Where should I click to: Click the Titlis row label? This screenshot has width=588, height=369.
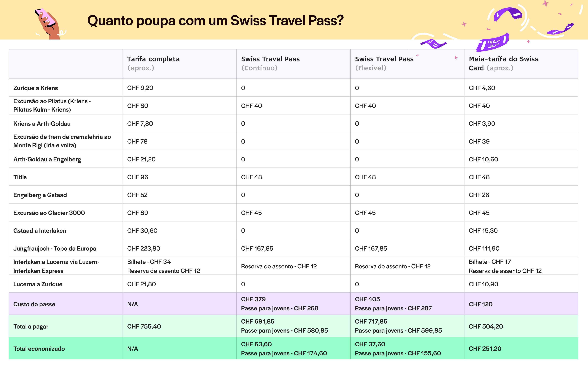[x=20, y=177]
